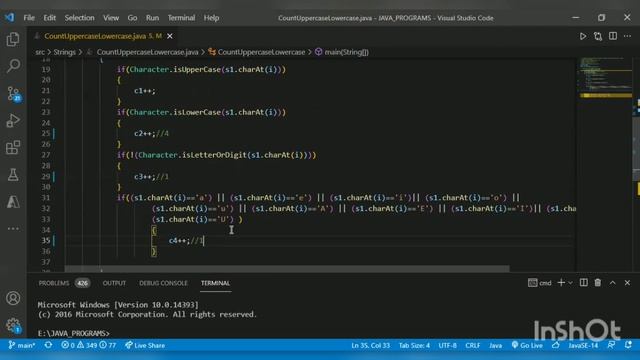640x360 pixels.
Task: Synchronize changes via status bar icon
Action: [48, 345]
